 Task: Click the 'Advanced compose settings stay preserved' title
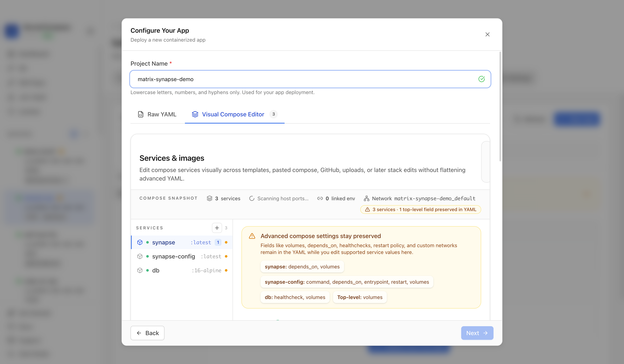(321, 236)
